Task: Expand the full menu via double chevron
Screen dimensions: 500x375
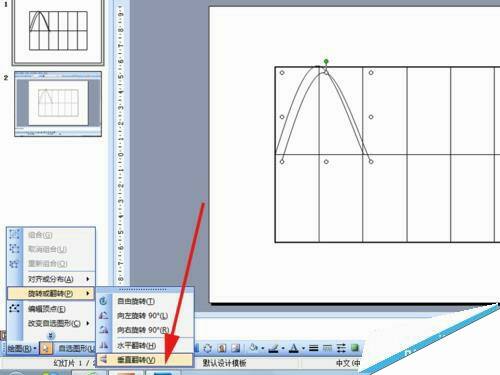Action: click(x=51, y=335)
